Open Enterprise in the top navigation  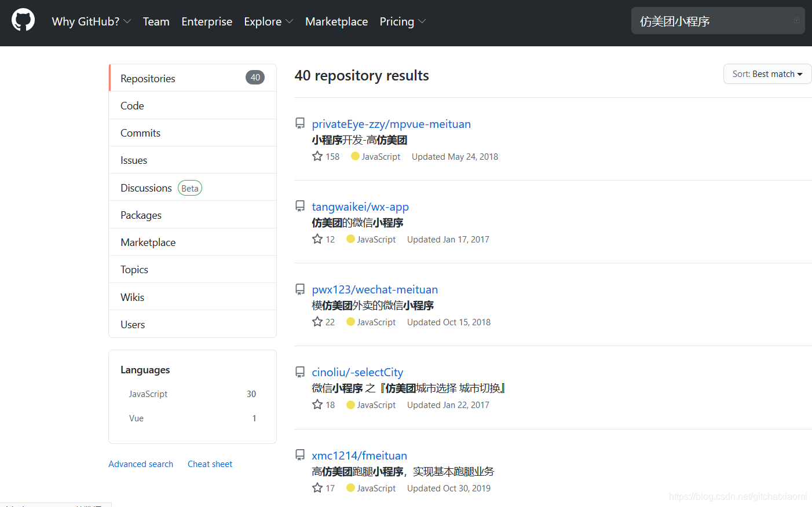[207, 21]
